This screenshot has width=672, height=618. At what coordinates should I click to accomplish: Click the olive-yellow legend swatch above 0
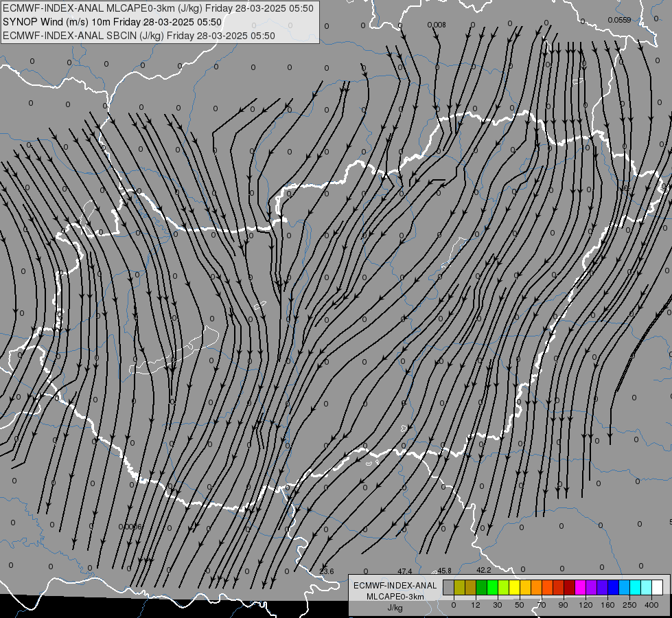459,587
